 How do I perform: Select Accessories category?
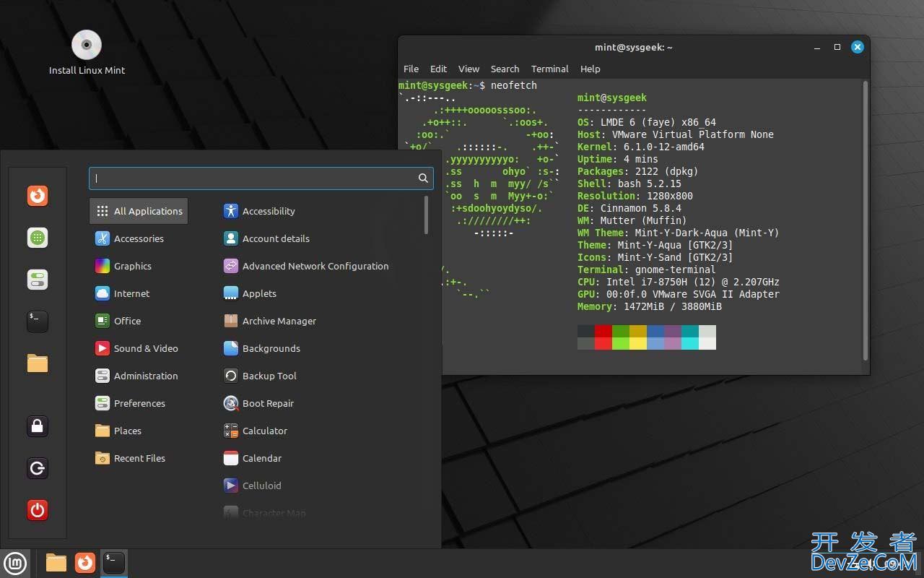(x=129, y=238)
